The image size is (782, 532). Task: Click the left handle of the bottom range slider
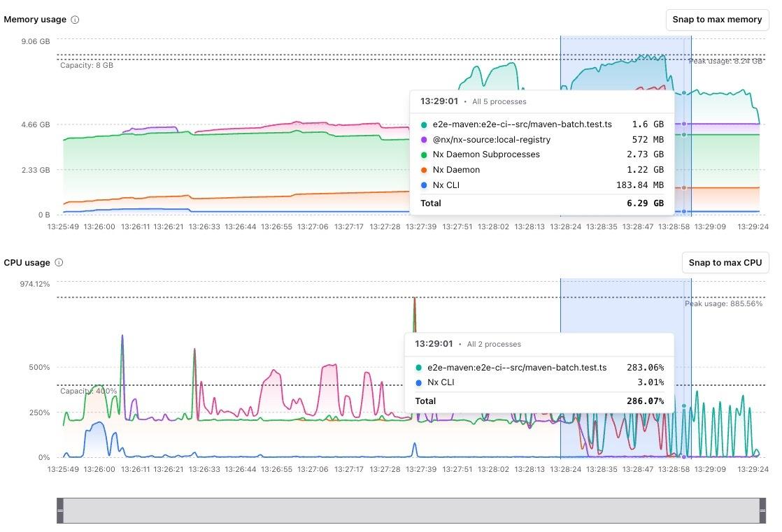tap(61, 511)
